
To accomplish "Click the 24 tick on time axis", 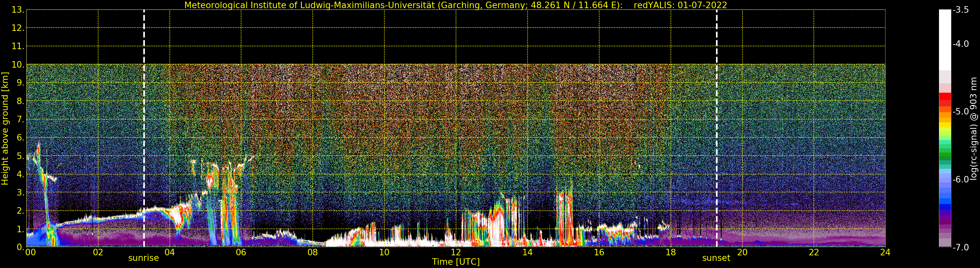I will (x=885, y=252).
